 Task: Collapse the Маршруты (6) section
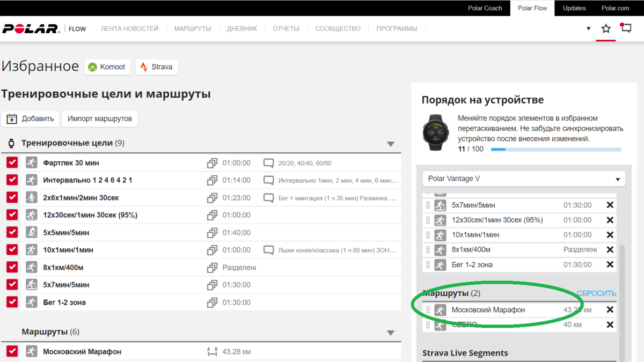click(391, 333)
